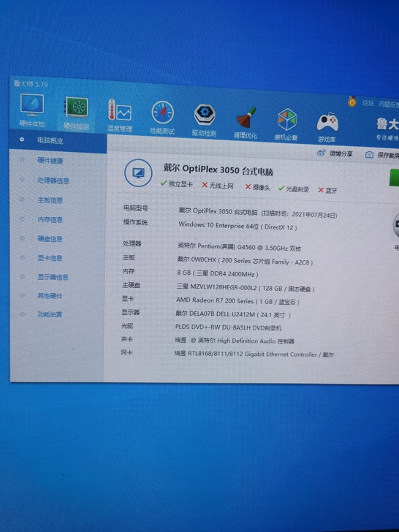399x532 pixels.
Task: Click 独立显卡 feature indicator
Action: (x=177, y=184)
